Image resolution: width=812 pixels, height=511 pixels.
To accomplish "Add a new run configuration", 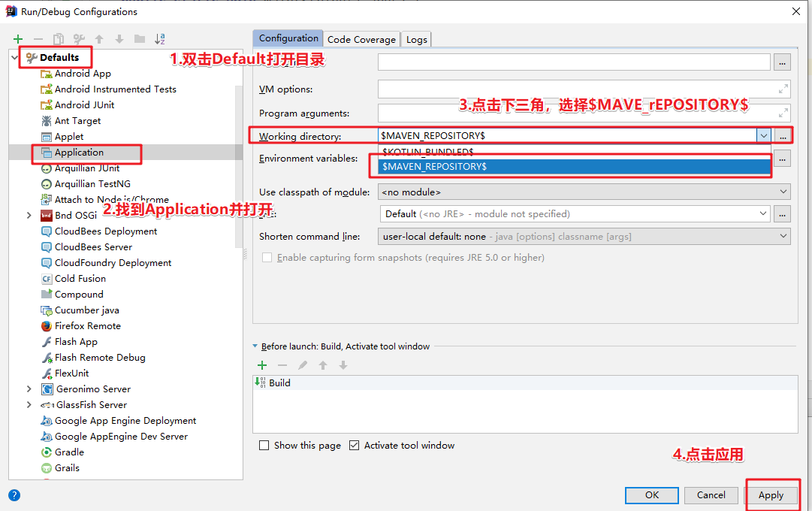I will pyautogui.click(x=17, y=38).
